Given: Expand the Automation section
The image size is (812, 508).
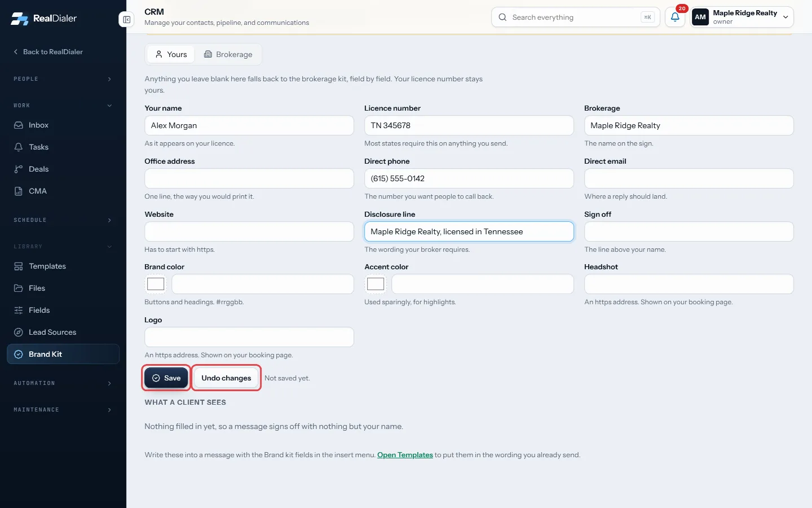Looking at the screenshot, I should click(63, 383).
